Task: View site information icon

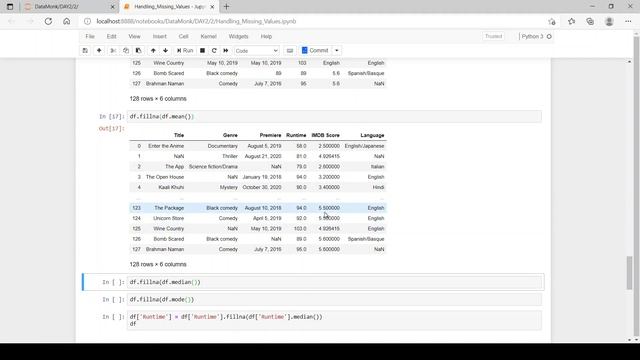Action: pos(87,21)
